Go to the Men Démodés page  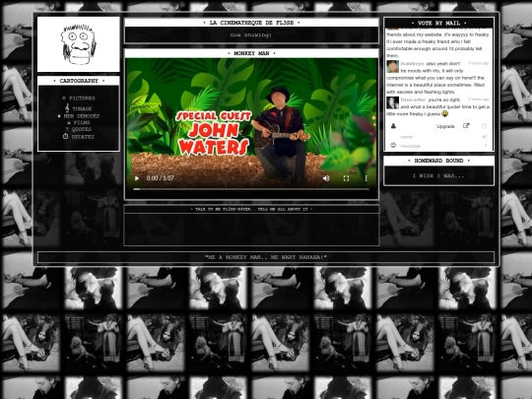coord(82,116)
